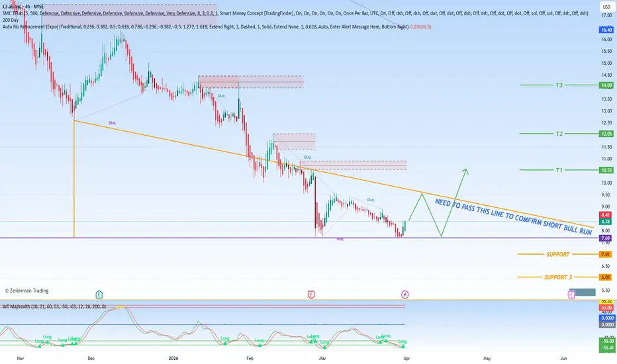Click the 14.09 price tag
This screenshot has height=364, width=617.
(606, 85)
